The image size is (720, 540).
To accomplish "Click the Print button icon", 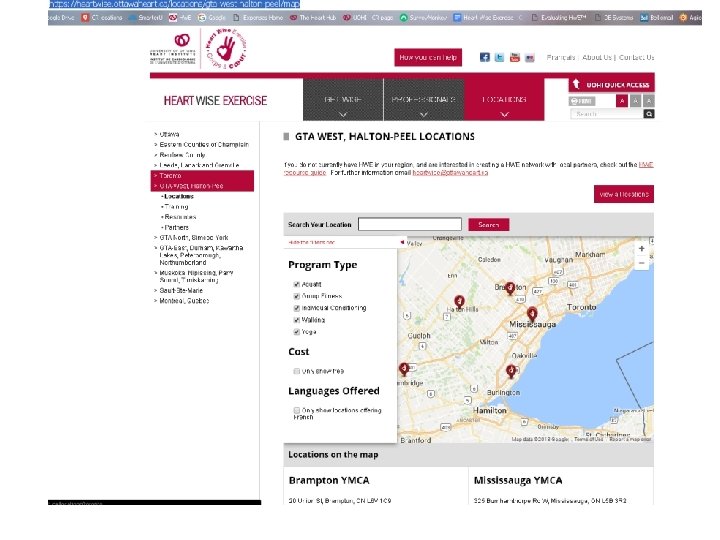I will (x=582, y=101).
